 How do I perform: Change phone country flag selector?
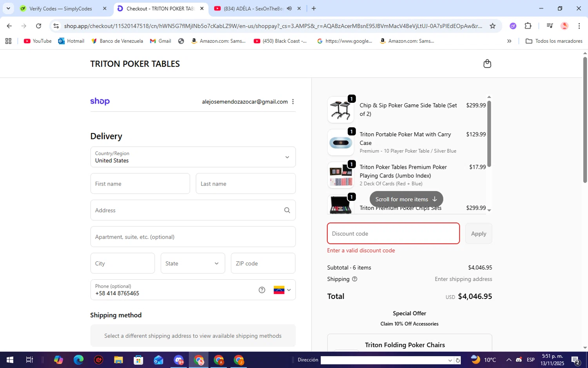282,290
